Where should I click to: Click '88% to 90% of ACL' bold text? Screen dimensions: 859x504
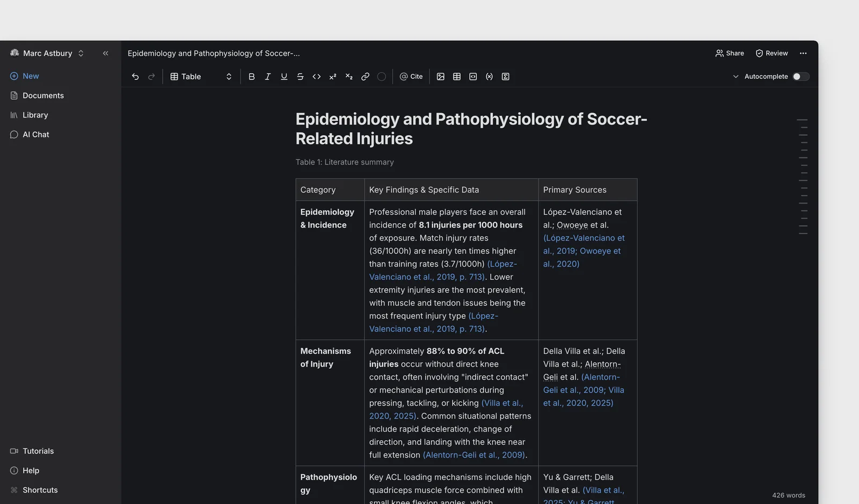(x=465, y=351)
